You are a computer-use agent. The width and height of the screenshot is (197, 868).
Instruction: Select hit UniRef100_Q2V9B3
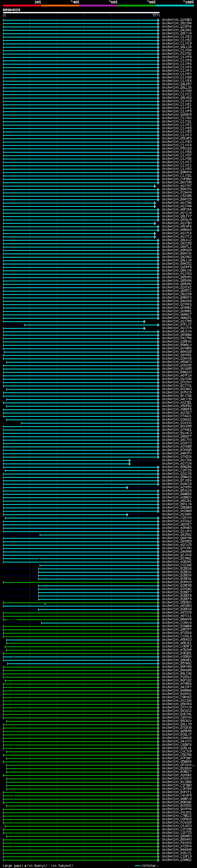(177, 20)
